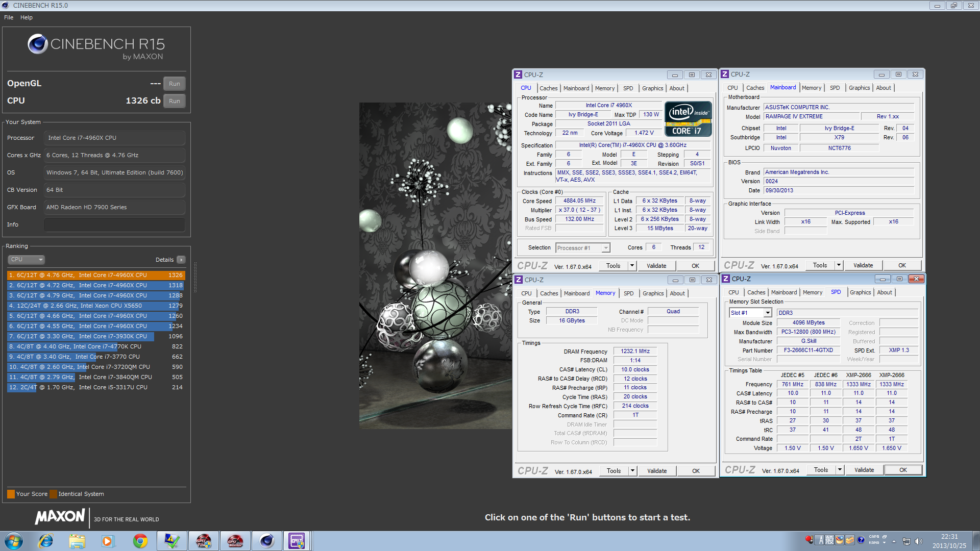
Task: Open the File menu
Action: point(9,17)
